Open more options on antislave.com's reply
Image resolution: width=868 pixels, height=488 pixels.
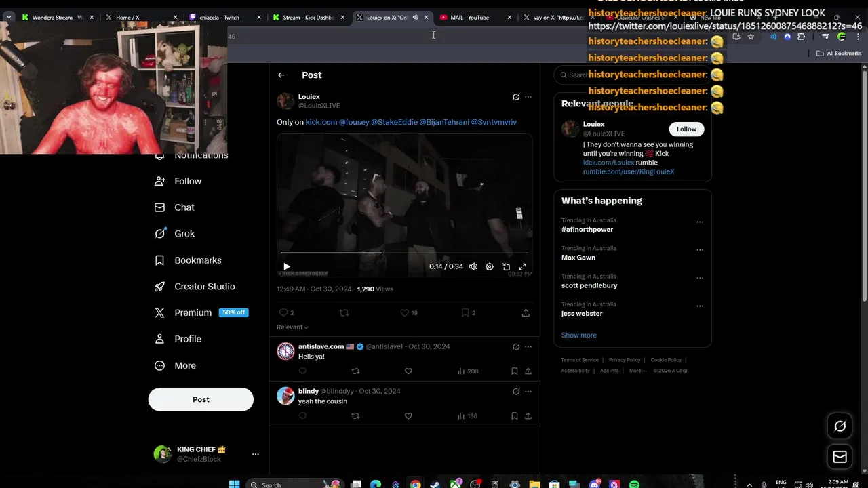pyautogui.click(x=528, y=346)
